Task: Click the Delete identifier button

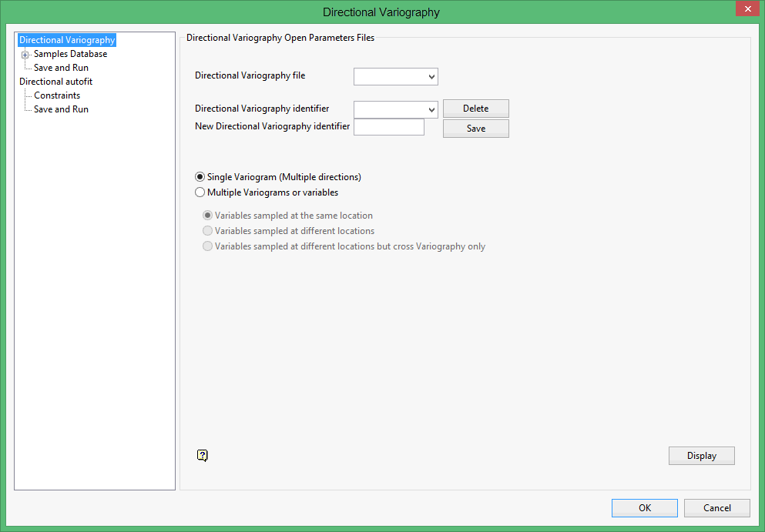Action: 475,109
